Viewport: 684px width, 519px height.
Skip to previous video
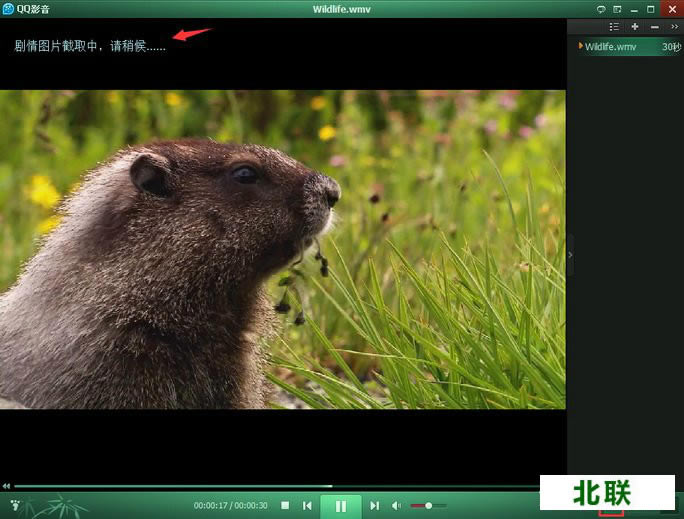[x=307, y=506]
